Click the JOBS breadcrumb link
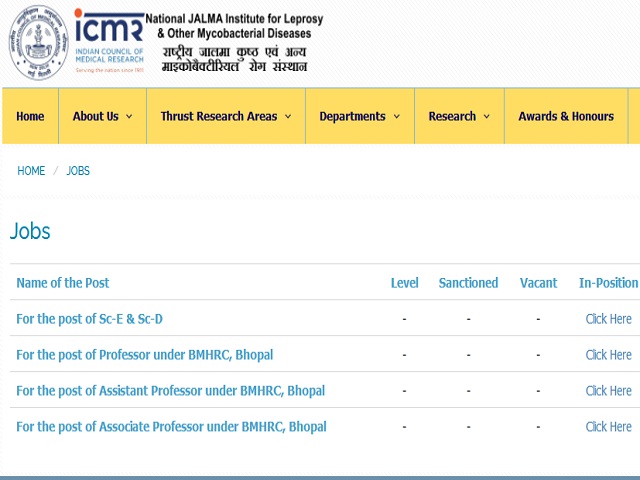The height and width of the screenshot is (480, 640). pyautogui.click(x=78, y=171)
